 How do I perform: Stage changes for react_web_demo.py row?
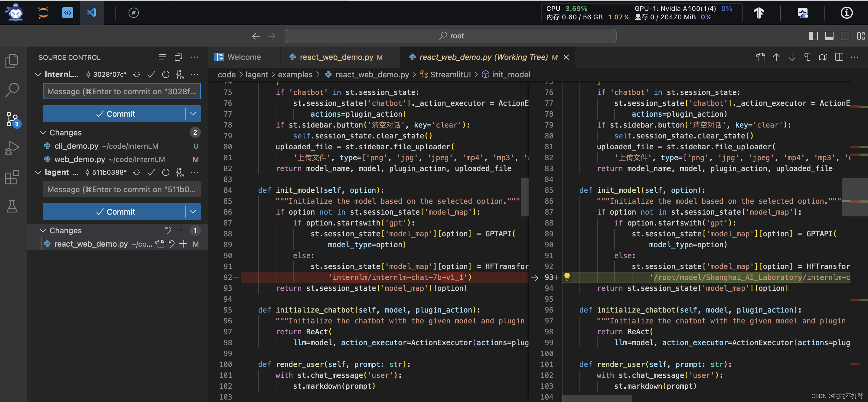[183, 244]
